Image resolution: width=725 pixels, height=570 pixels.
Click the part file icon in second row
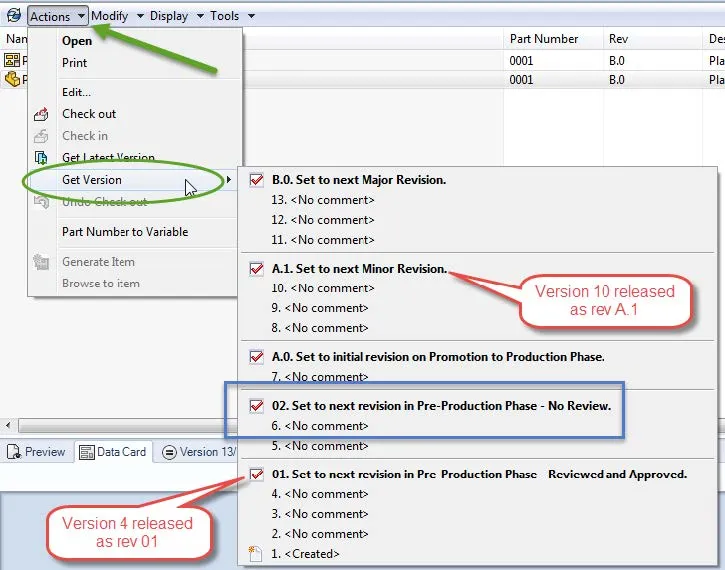pos(12,79)
